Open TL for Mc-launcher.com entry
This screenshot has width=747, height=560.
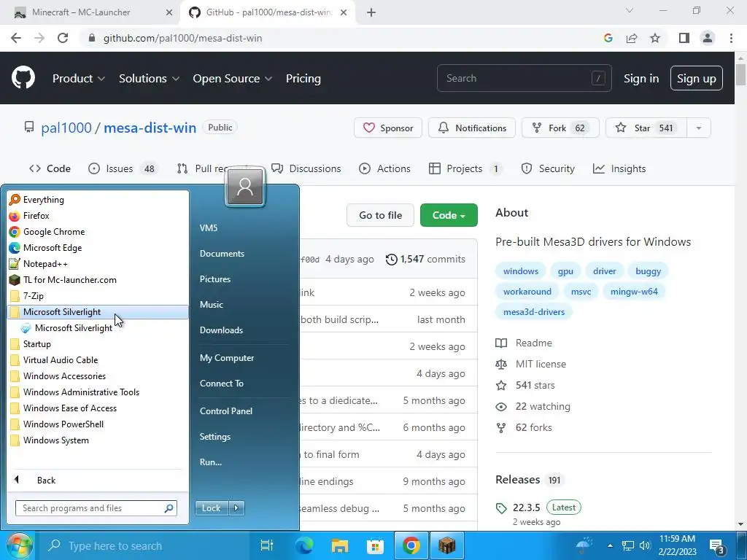[97, 280]
